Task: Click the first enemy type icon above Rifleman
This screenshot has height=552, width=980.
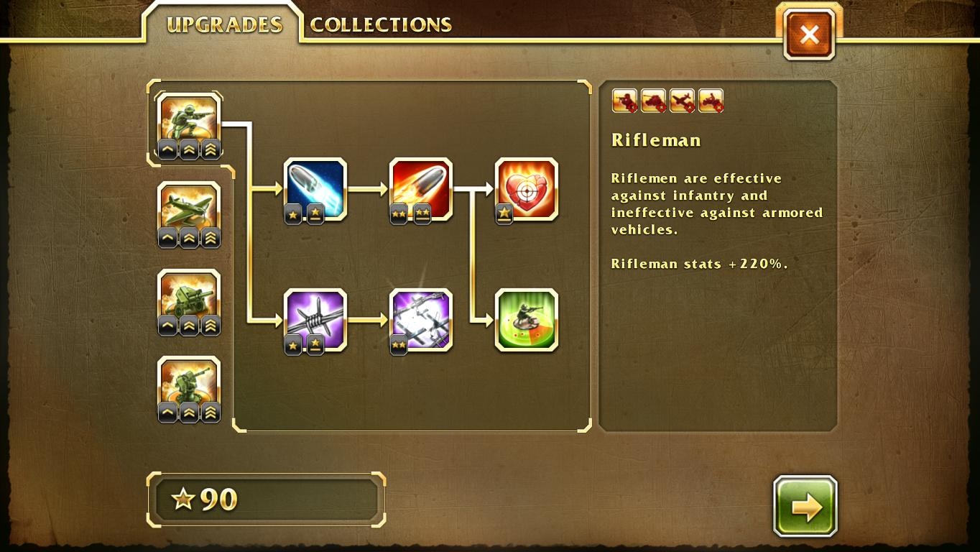Action: coord(624,101)
